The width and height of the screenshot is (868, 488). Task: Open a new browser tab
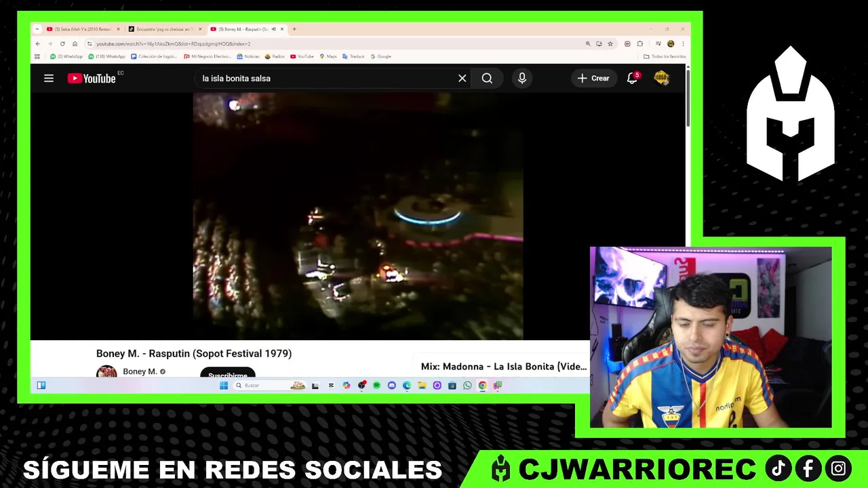pos(294,29)
